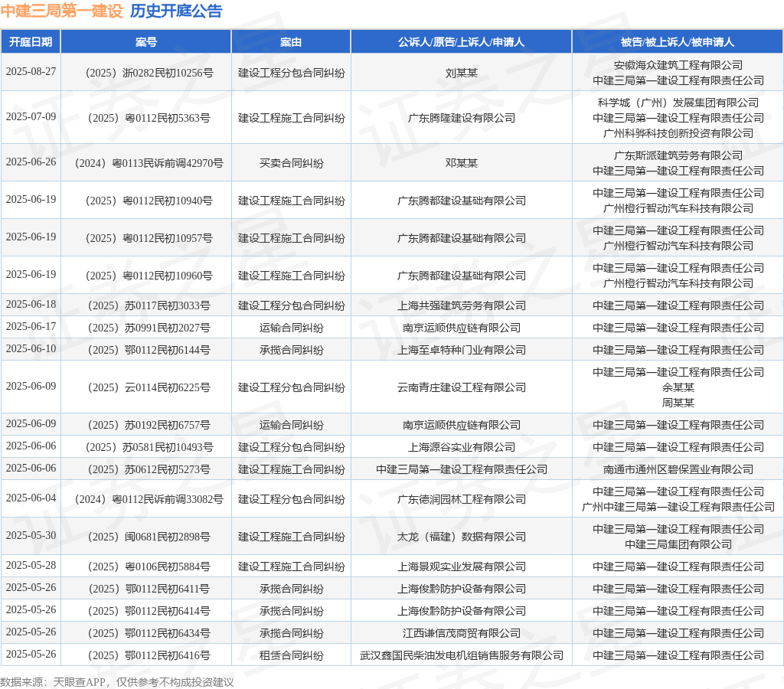
Task: Click plaintiff 云南青庄建设工程有限公司
Action: click(x=462, y=387)
